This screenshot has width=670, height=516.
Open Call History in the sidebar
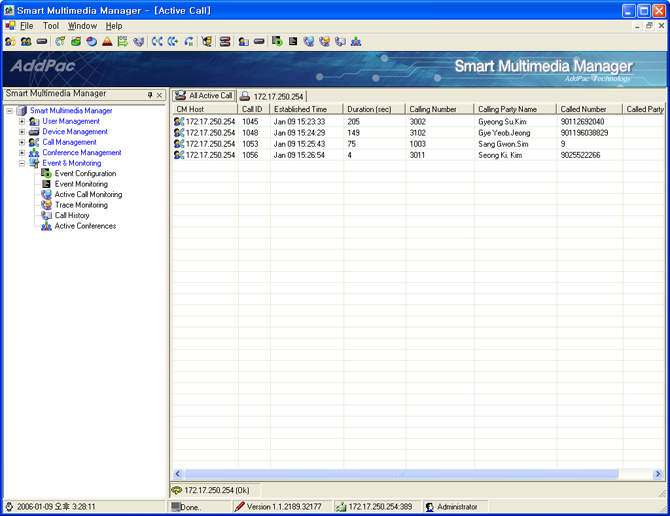pos(71,215)
